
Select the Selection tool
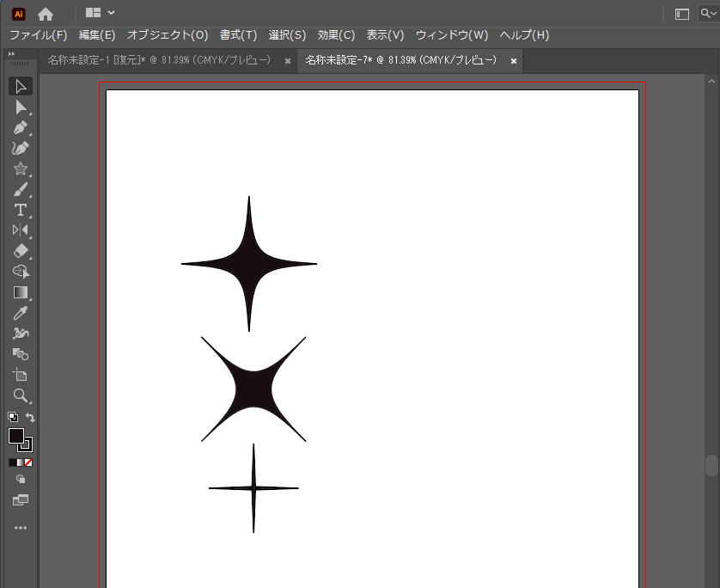point(19,86)
